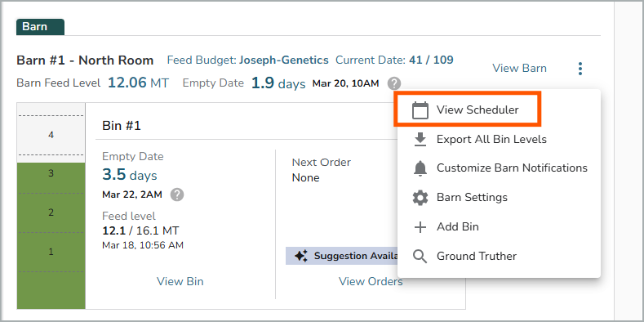Image resolution: width=644 pixels, height=322 pixels.
Task: Click the bell icon for barn notifications
Action: coord(420,168)
